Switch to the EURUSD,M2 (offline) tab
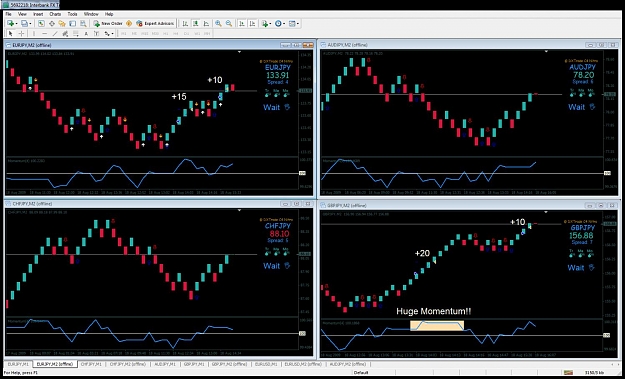Image resolution: width=625 pixels, height=379 pixels. (x=303, y=364)
